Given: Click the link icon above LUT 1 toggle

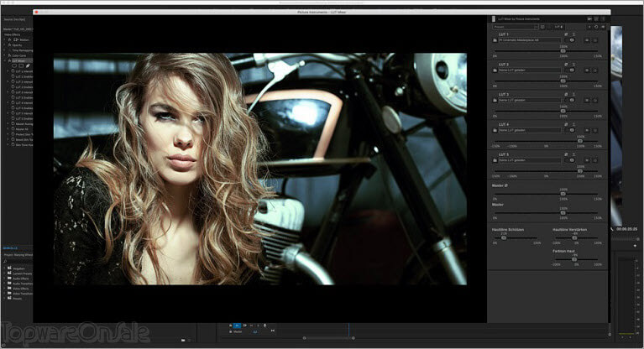Looking at the screenshot, I should coord(566,34).
